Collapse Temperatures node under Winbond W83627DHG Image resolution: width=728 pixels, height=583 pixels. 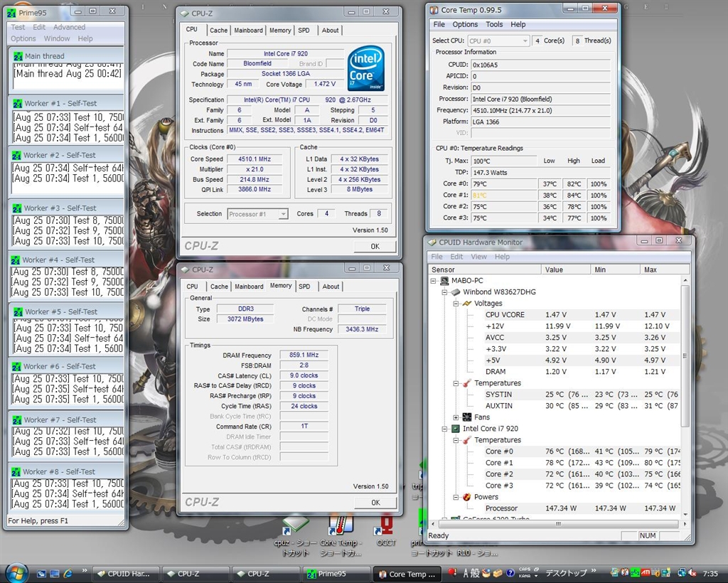pyautogui.click(x=456, y=383)
